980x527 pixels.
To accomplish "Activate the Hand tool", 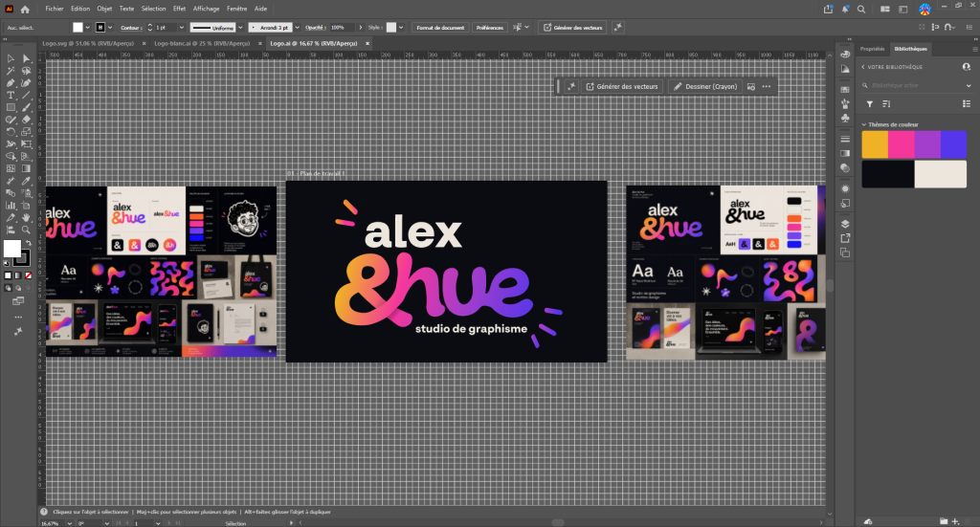I will (x=26, y=218).
